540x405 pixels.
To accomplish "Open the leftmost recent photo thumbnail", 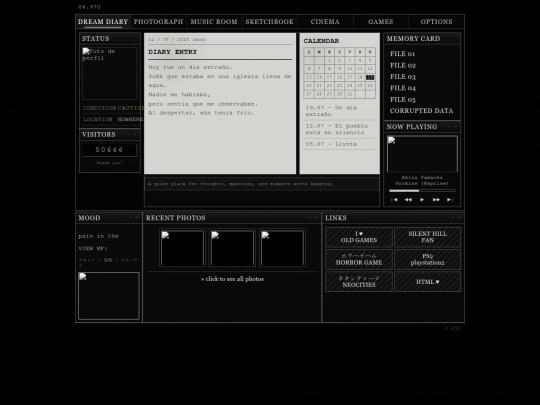I will (183, 248).
